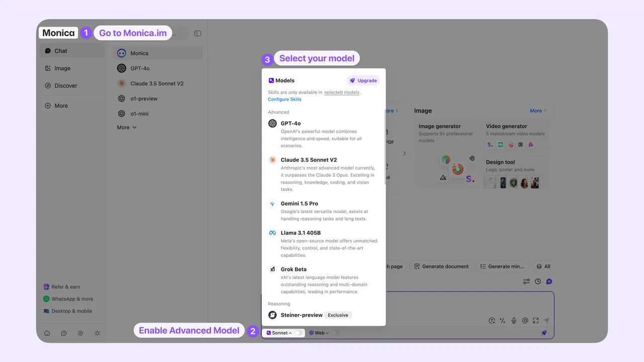Click the Steiner-preview logo icon
644x362 pixels.
[x=272, y=315]
